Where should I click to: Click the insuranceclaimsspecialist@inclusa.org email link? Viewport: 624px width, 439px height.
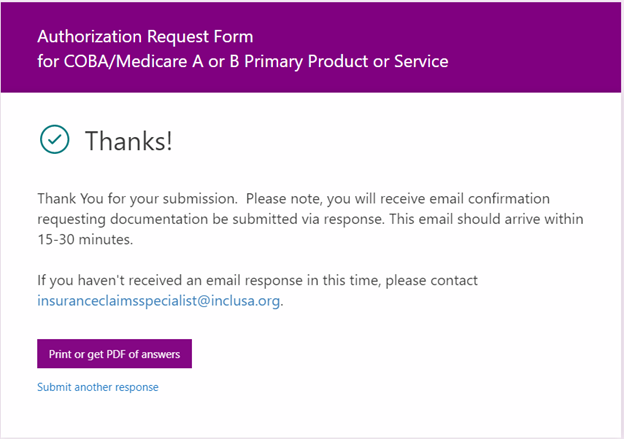tap(159, 299)
